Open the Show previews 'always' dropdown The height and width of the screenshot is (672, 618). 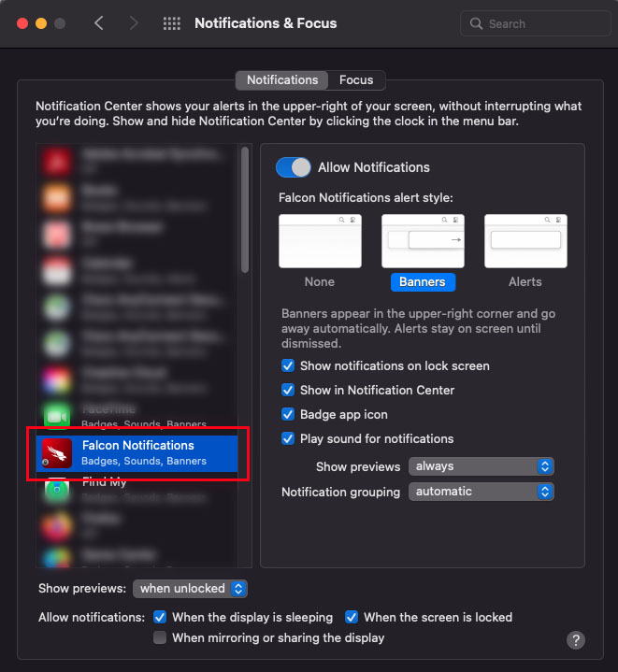coord(481,466)
